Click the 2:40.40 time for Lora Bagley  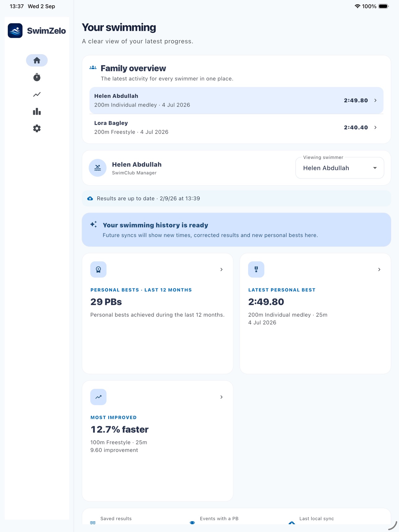pyautogui.click(x=356, y=127)
